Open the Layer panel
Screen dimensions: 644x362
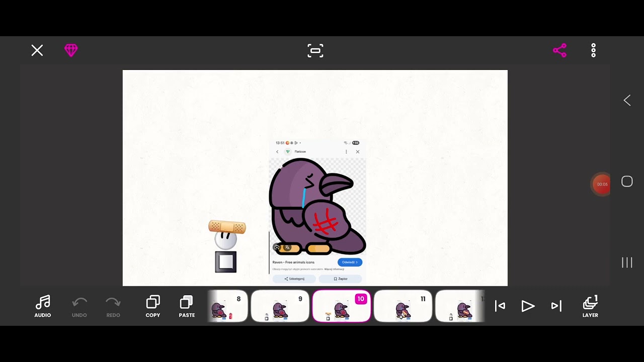(590, 306)
